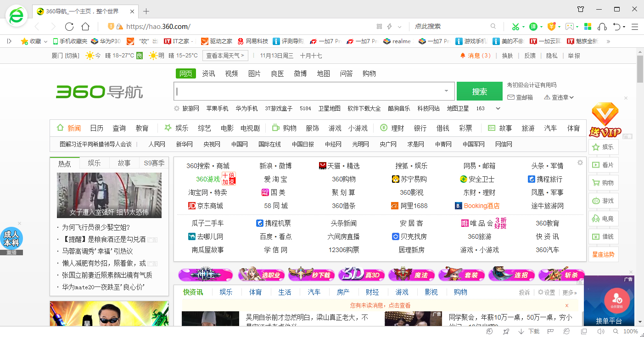Image resolution: width=644 pixels, height=337 pixels.
Task: Open the colorful apps grid icon
Action: tap(588, 26)
